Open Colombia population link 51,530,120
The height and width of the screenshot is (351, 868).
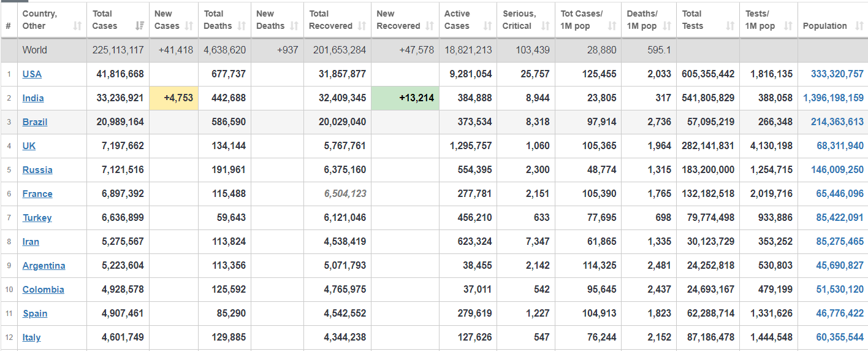click(x=840, y=289)
